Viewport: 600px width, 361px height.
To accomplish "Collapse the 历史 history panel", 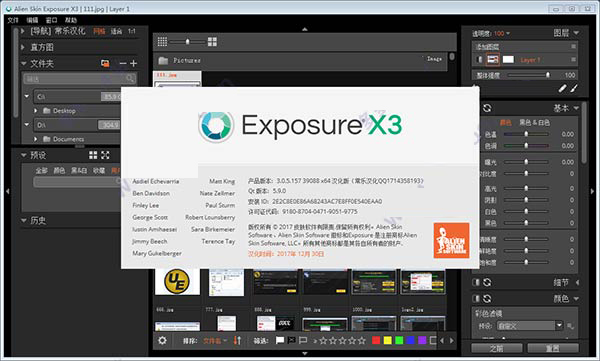I will tap(24, 221).
